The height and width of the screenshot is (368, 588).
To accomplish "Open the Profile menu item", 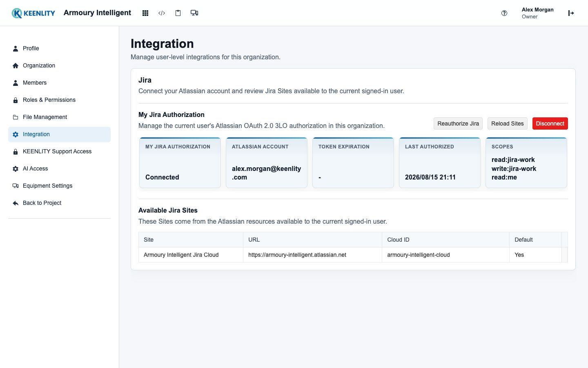I will pyautogui.click(x=59, y=48).
